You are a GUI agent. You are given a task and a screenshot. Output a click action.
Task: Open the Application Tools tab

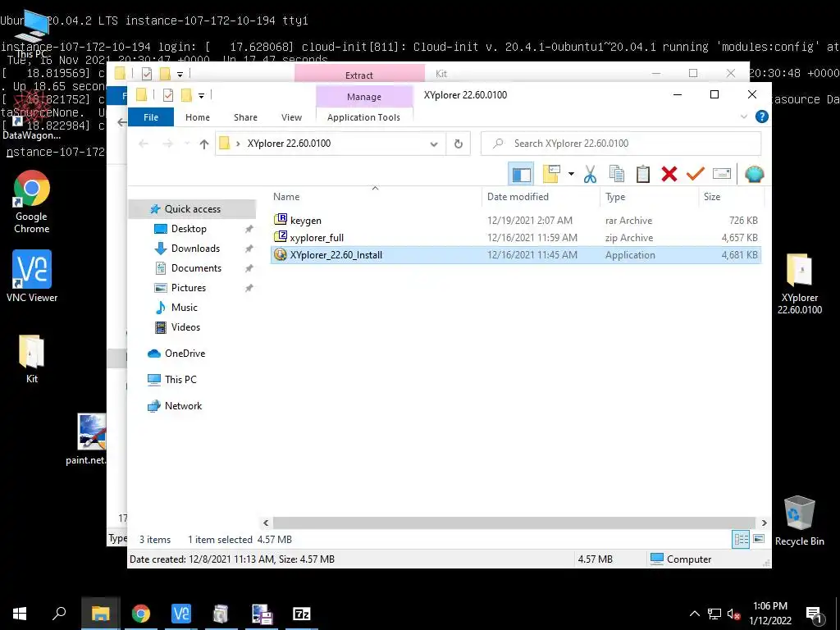(363, 116)
